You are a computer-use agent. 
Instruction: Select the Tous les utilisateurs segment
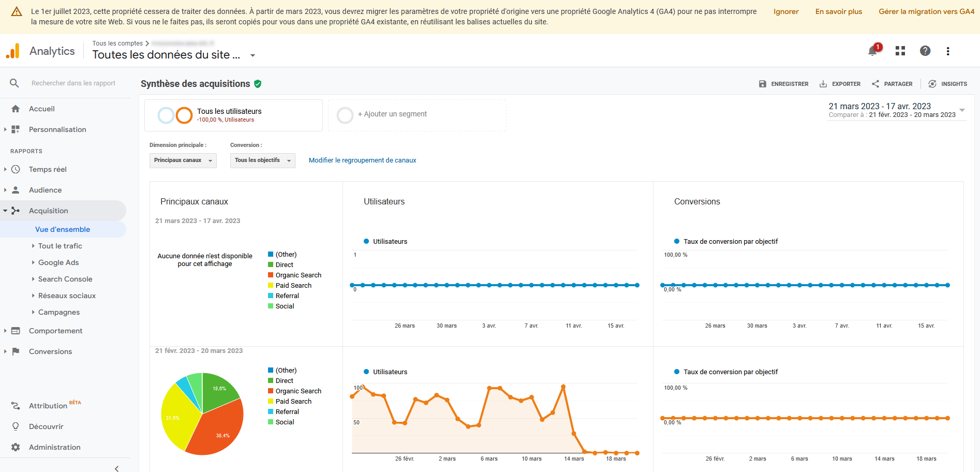tap(233, 115)
